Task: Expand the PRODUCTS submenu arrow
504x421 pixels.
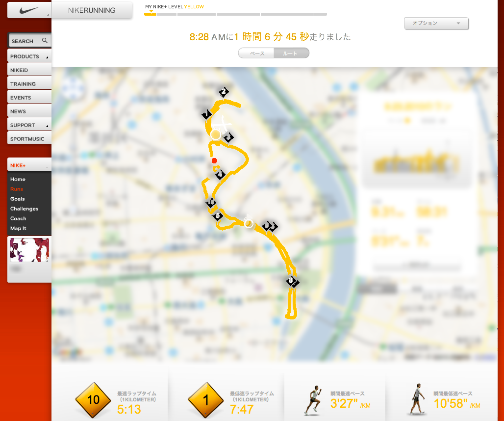Action: 47,57
